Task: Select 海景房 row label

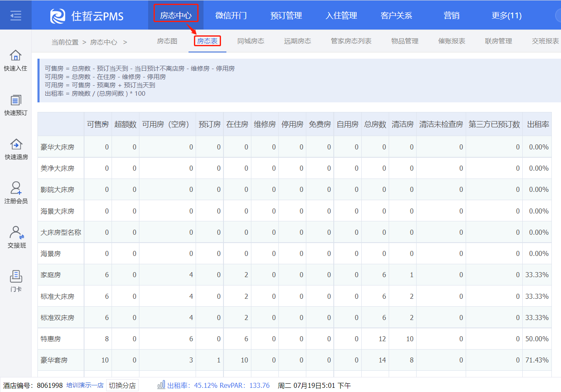Action: [x=51, y=253]
